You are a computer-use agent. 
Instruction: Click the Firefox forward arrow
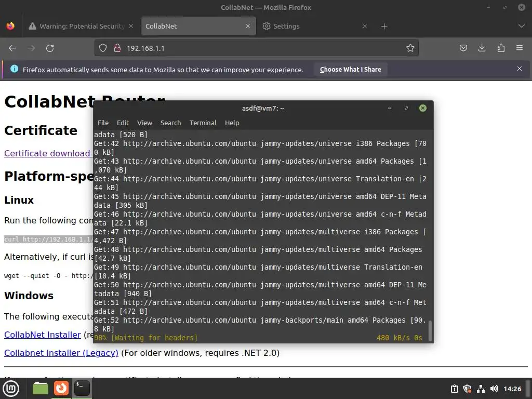(31, 48)
